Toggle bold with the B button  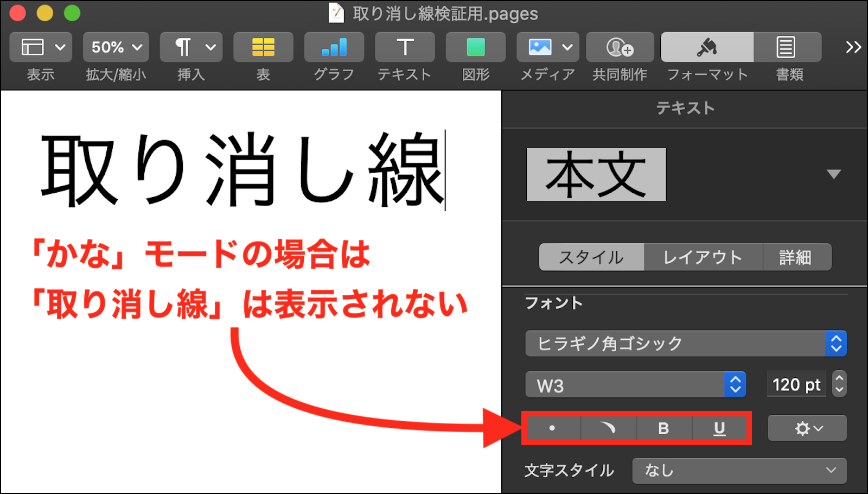663,428
